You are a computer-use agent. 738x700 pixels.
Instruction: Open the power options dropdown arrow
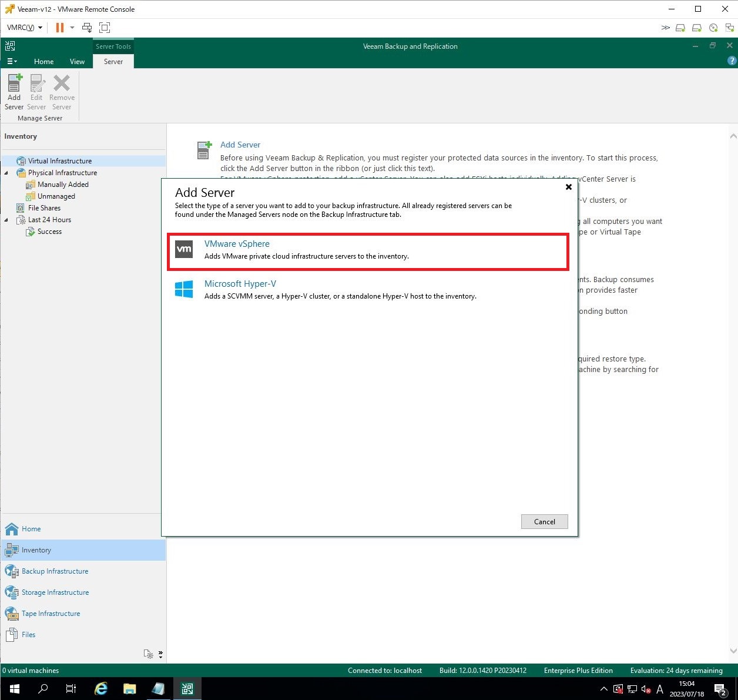click(x=72, y=28)
